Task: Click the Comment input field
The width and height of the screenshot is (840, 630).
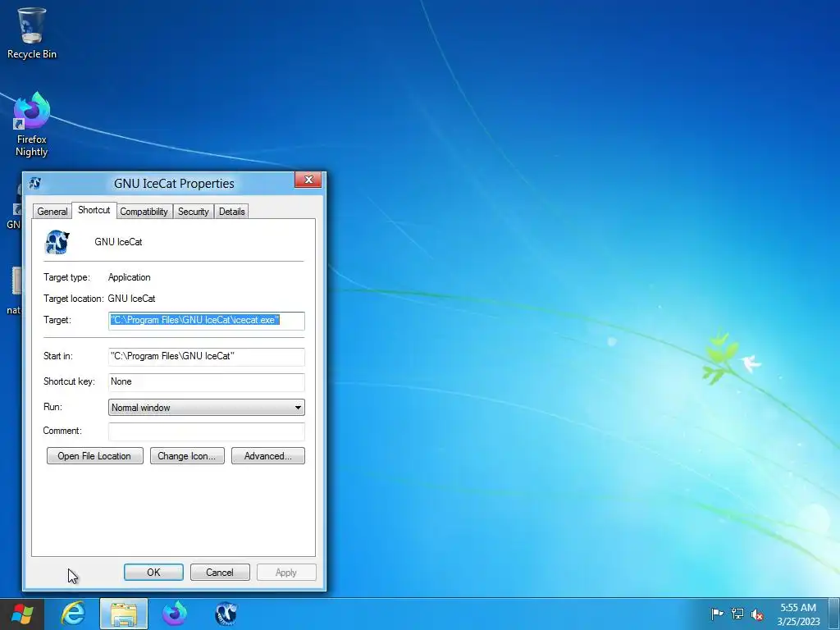Action: (x=206, y=431)
